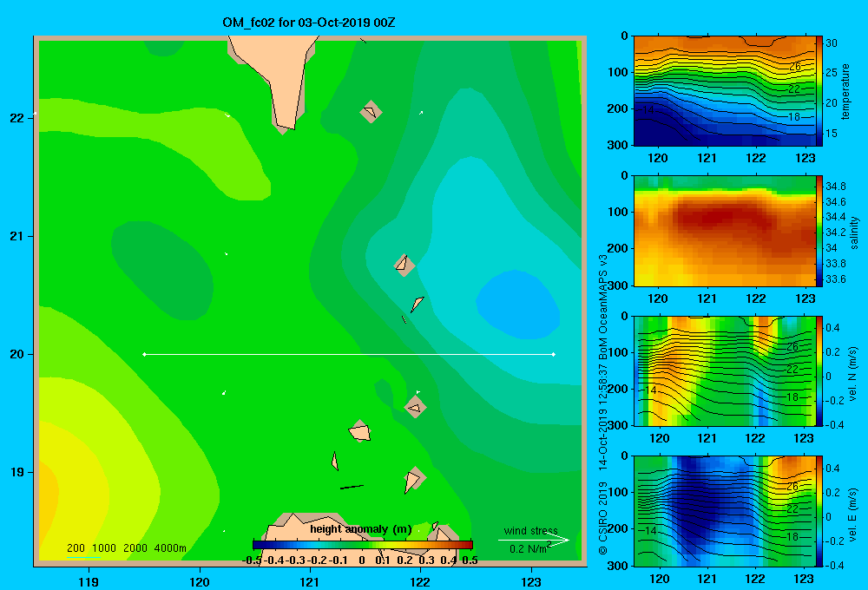The height and width of the screenshot is (590, 868).
Task: Click the vel. N color scale bar
Action: (819, 370)
